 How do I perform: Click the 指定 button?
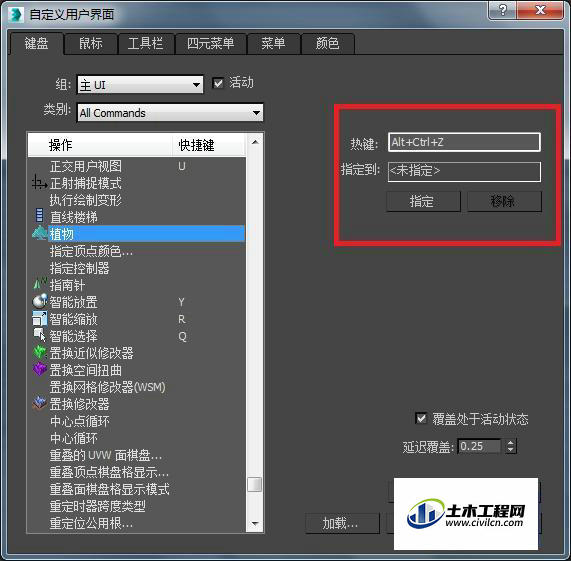[423, 201]
